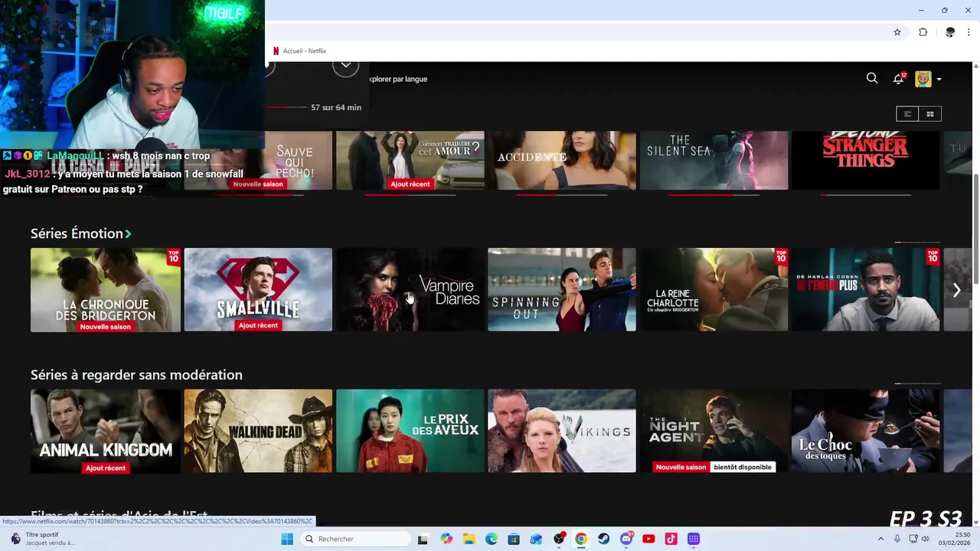Open Le Choc des toques thumbnail
The height and width of the screenshot is (551, 980).
[866, 432]
